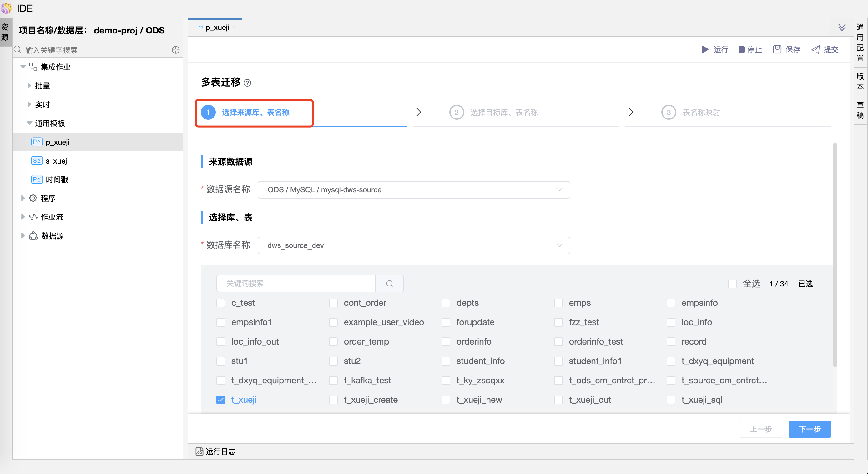The width and height of the screenshot is (868, 474).
Task: Click the Stop (停止) square icon
Action: pos(741,49)
